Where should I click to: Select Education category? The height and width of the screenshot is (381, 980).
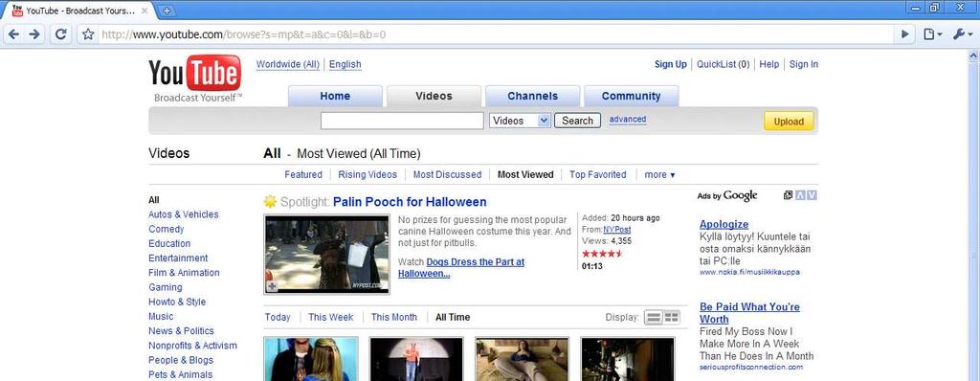click(169, 243)
